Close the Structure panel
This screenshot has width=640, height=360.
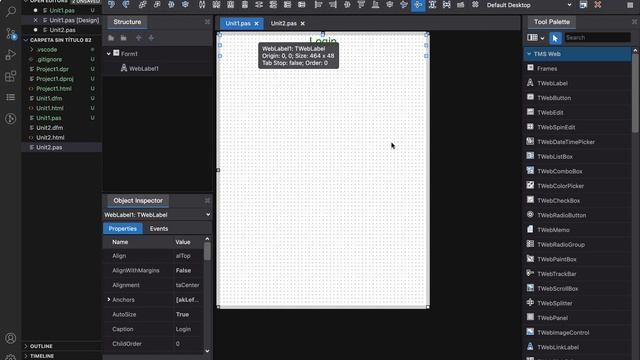(x=207, y=22)
